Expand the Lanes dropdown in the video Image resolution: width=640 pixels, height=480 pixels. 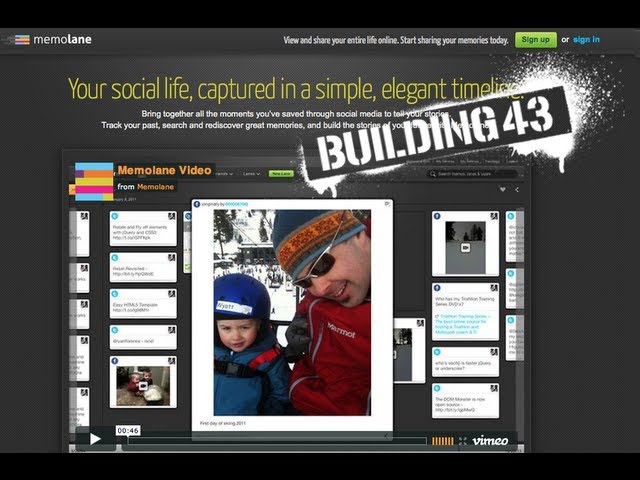coord(251,174)
